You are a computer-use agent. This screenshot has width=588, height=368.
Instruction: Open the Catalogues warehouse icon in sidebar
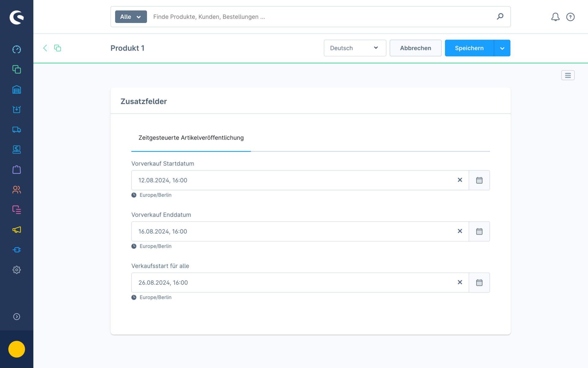(17, 90)
